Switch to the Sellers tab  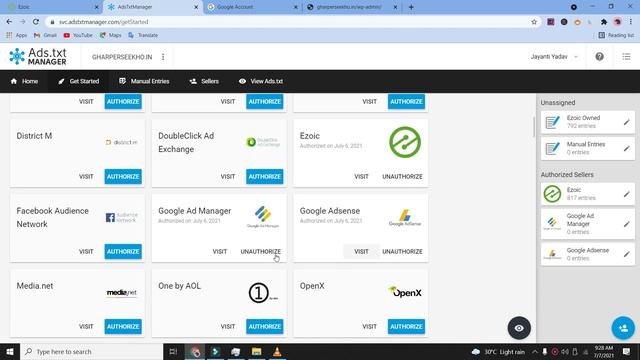tap(204, 81)
